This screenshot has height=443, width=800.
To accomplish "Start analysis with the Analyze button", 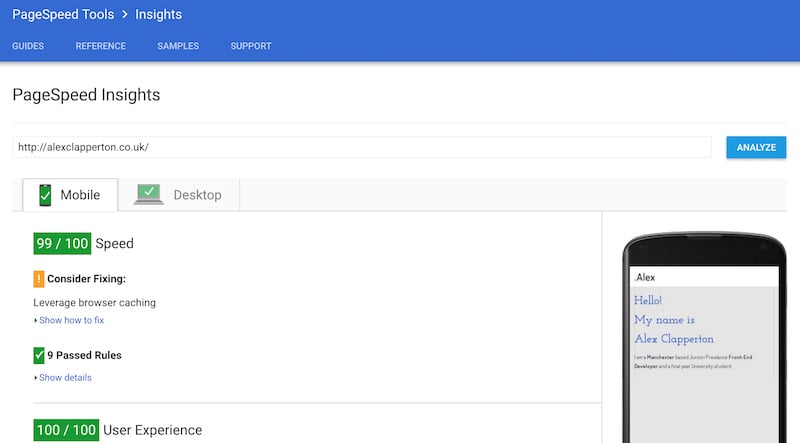I will click(756, 147).
